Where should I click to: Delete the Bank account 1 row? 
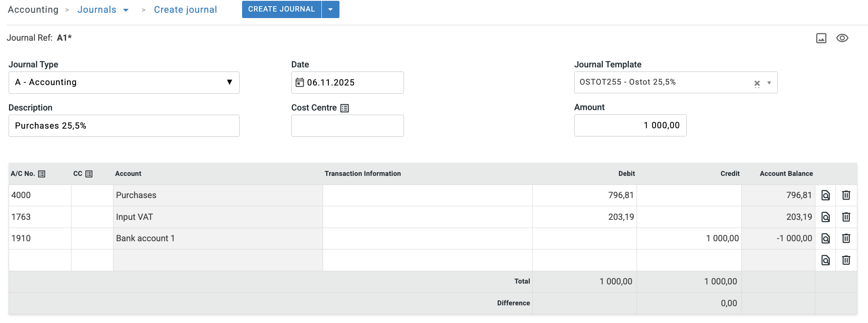click(x=846, y=238)
